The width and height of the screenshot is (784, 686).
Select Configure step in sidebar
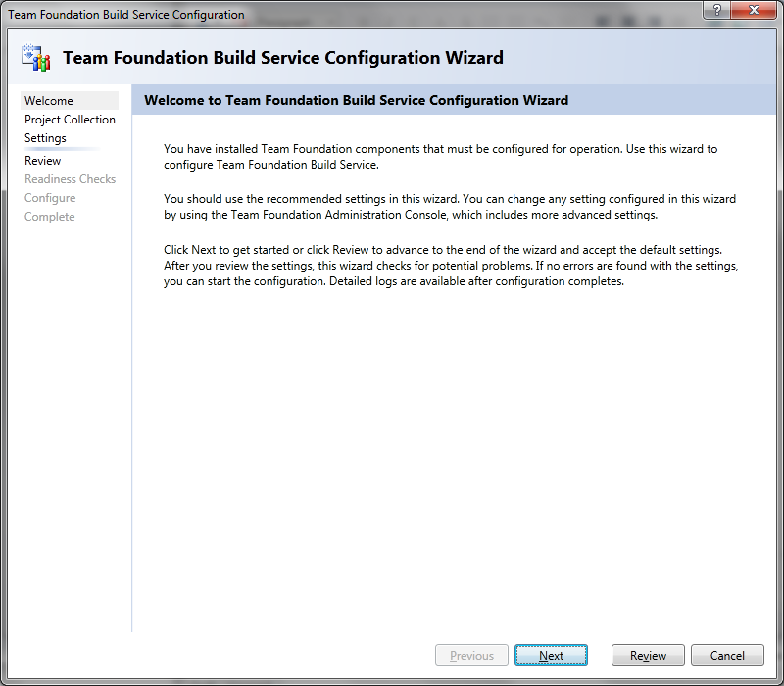pos(50,198)
